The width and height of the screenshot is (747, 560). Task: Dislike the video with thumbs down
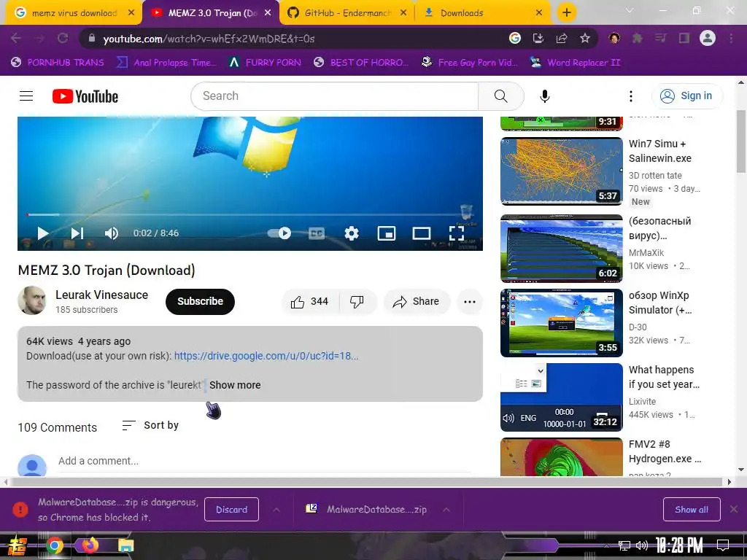[357, 301]
